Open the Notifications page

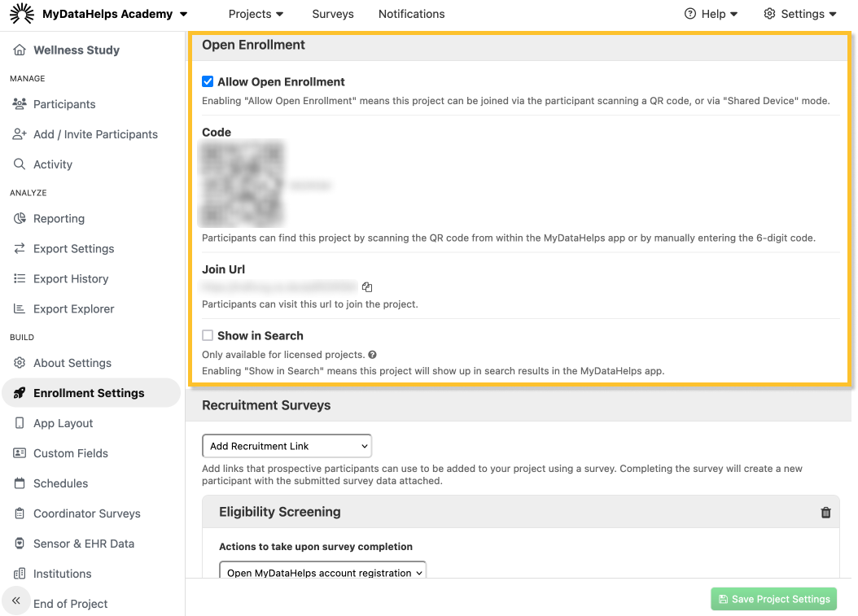[411, 14]
